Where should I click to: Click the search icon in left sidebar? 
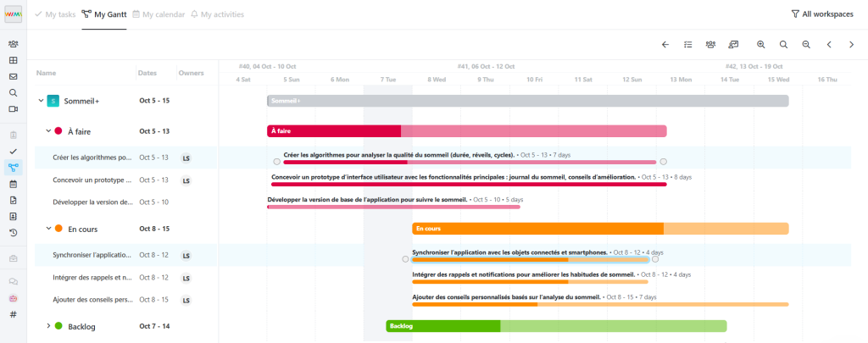pyautogui.click(x=13, y=93)
